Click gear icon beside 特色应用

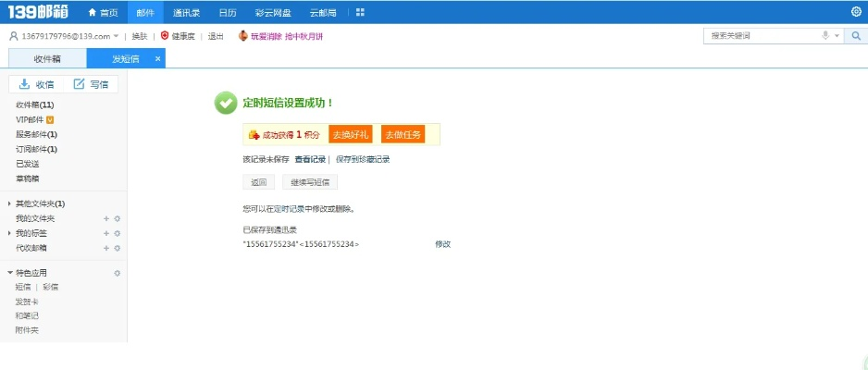pos(118,273)
